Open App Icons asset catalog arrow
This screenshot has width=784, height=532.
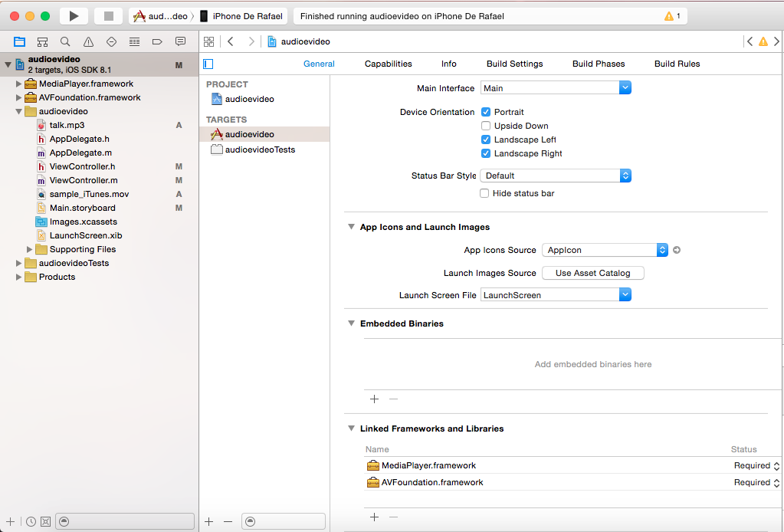tap(677, 250)
